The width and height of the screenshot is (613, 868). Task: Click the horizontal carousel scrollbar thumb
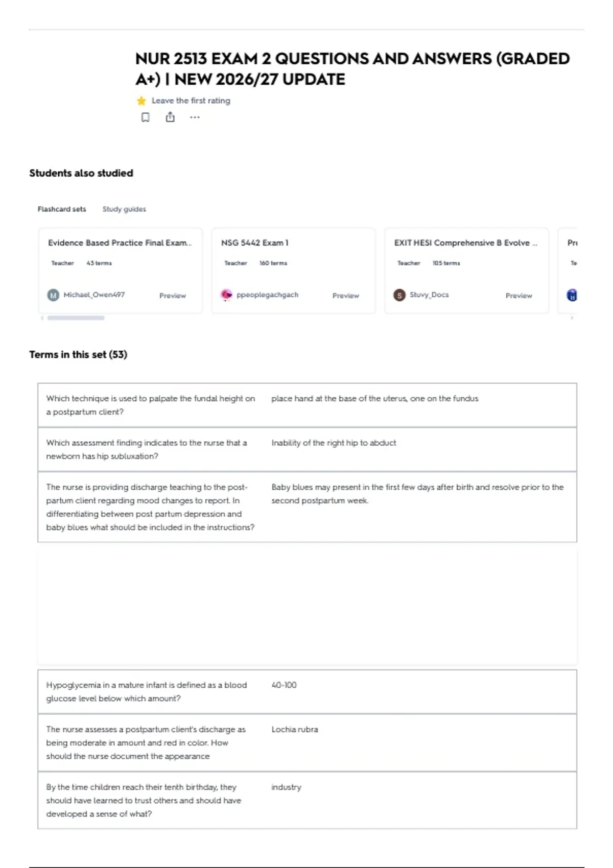point(76,318)
